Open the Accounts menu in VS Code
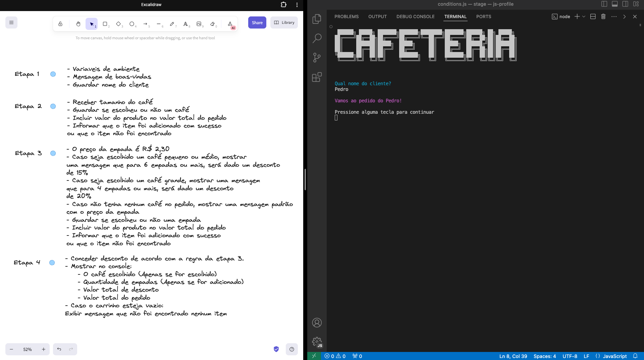Viewport: 644px width, 360px height. (x=317, y=323)
